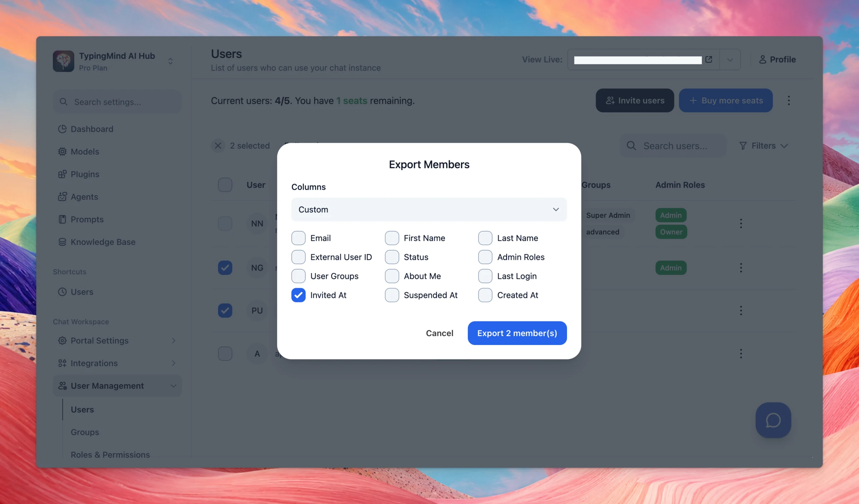The height and width of the screenshot is (504, 859).
Task: Open the workspace switcher arrows
Action: [x=171, y=61]
